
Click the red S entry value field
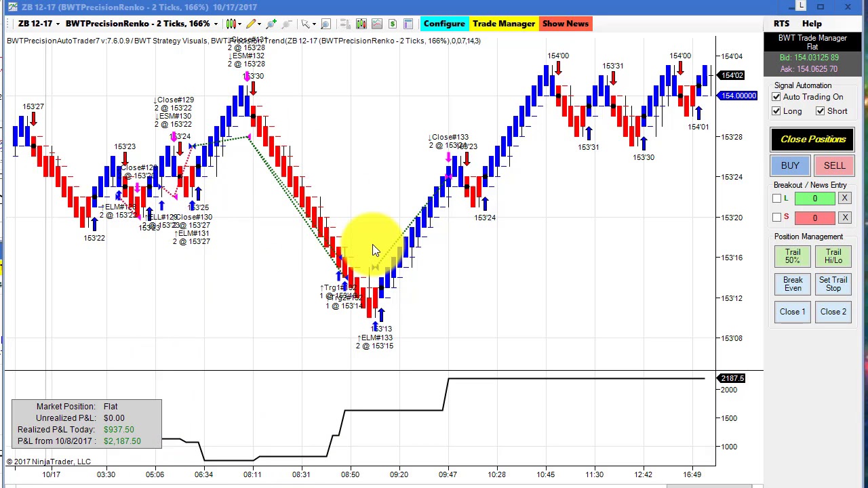click(x=815, y=218)
